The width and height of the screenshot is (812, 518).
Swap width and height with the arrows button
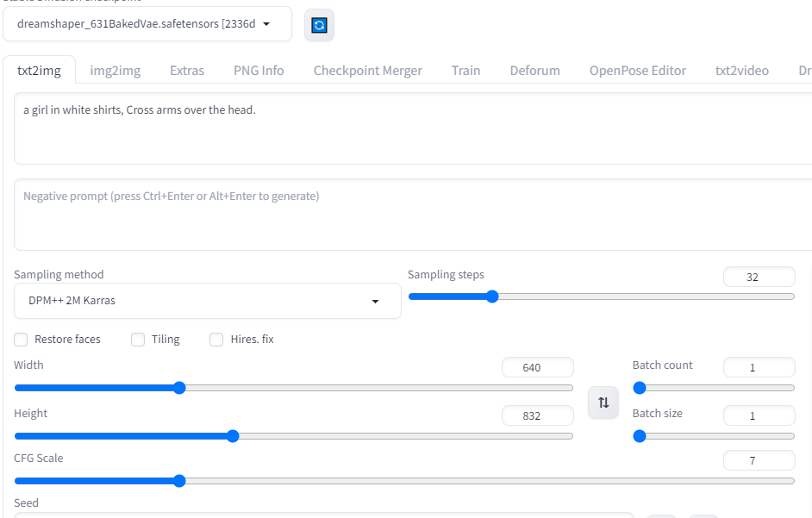603,403
